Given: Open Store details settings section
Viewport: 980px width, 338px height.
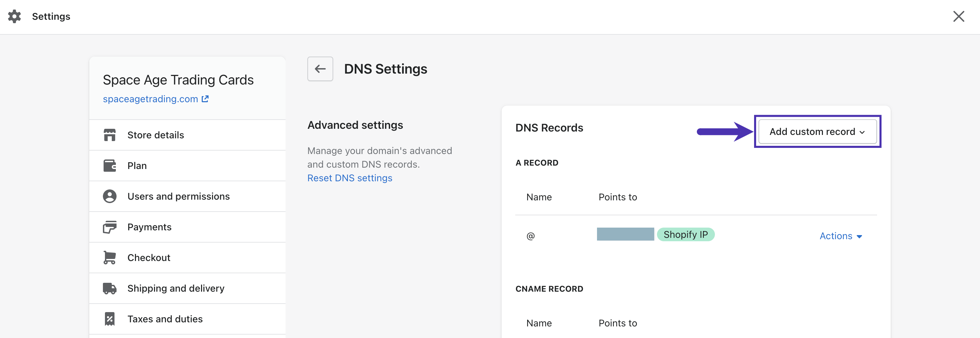Looking at the screenshot, I should point(187,135).
